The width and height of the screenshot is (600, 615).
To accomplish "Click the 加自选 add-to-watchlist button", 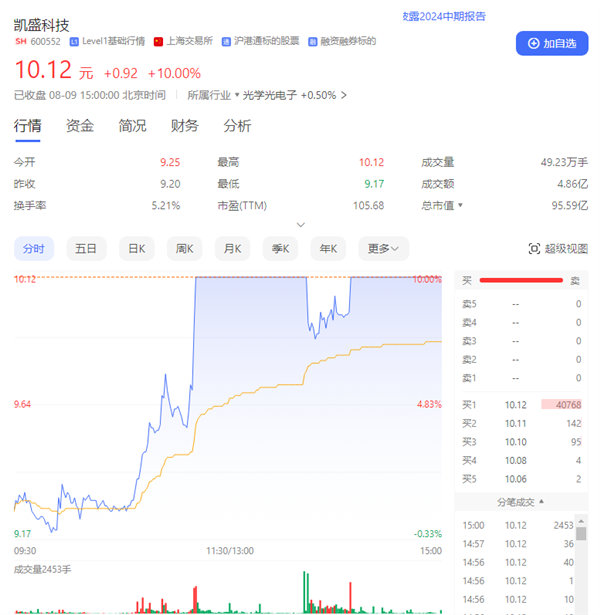I will click(551, 43).
